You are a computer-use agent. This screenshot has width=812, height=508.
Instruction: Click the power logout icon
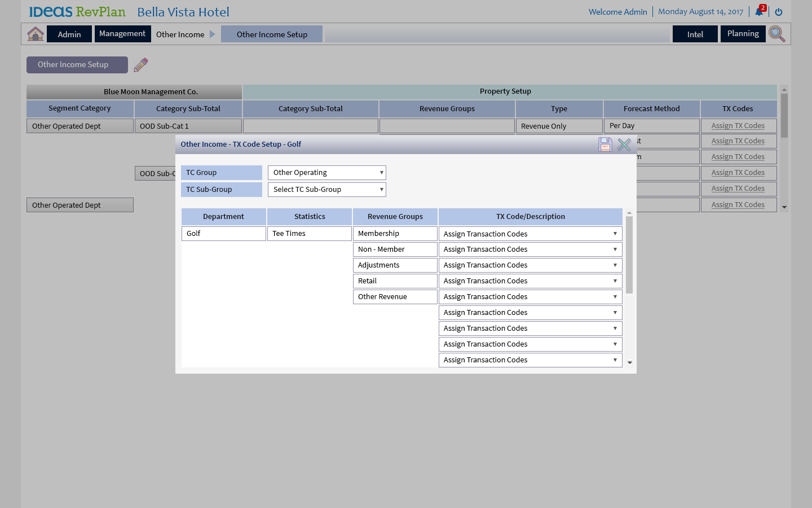click(x=779, y=12)
